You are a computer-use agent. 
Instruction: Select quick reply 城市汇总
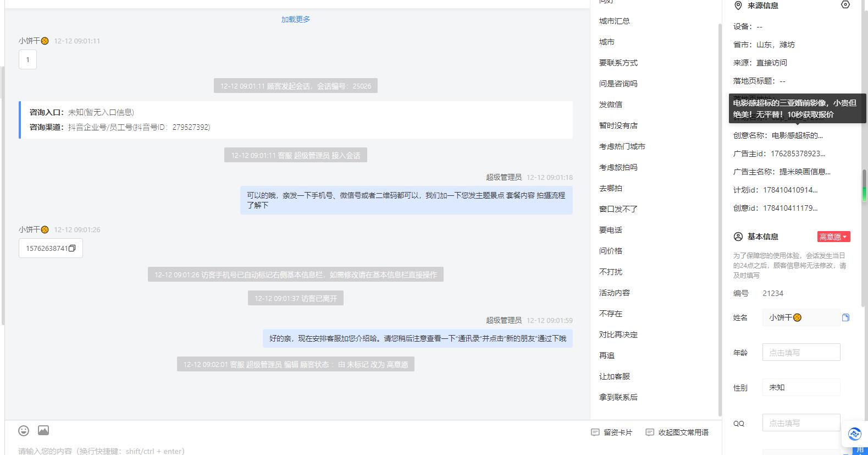pos(615,21)
